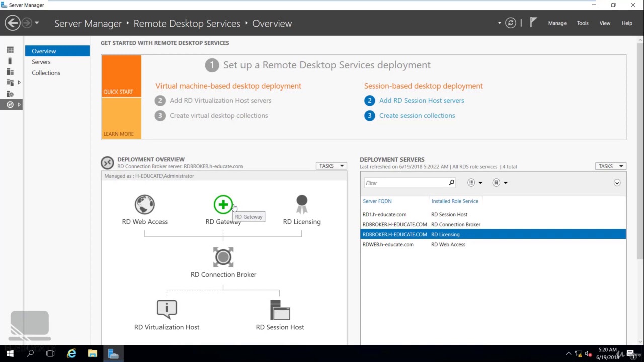Click the RD Virtualization Host icon
The height and width of the screenshot is (362, 644).
[167, 310]
